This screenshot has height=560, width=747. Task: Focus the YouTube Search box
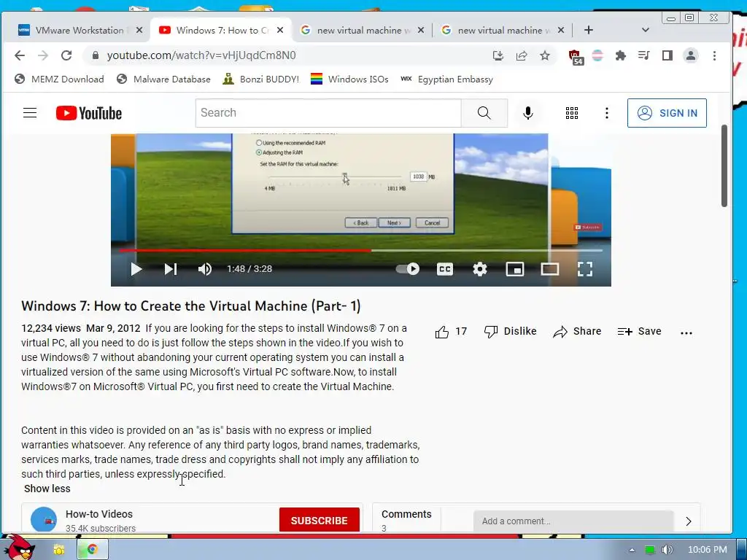pos(328,113)
